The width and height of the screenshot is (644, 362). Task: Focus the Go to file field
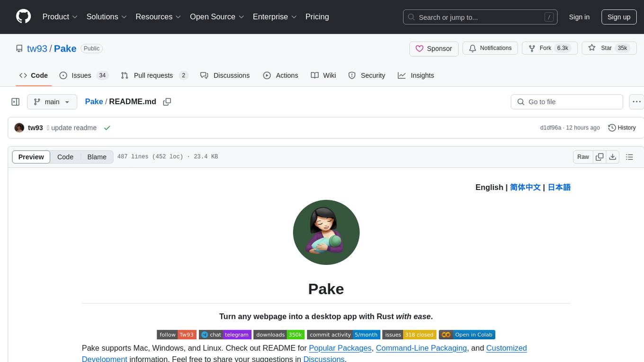tap(567, 102)
